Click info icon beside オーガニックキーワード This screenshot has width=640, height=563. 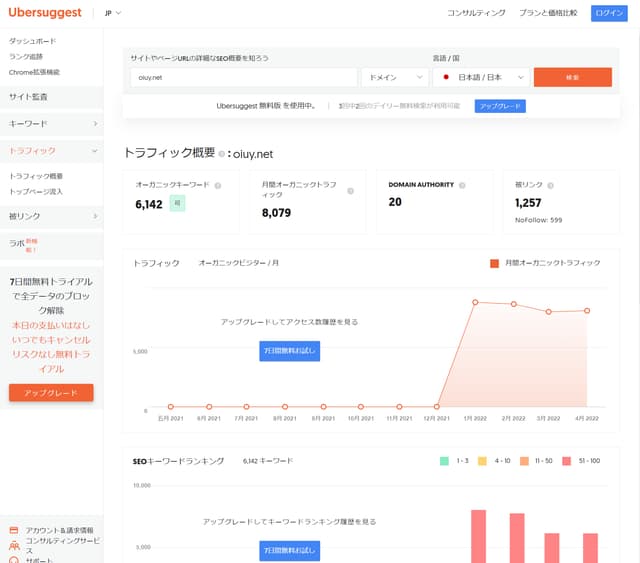[x=218, y=186]
